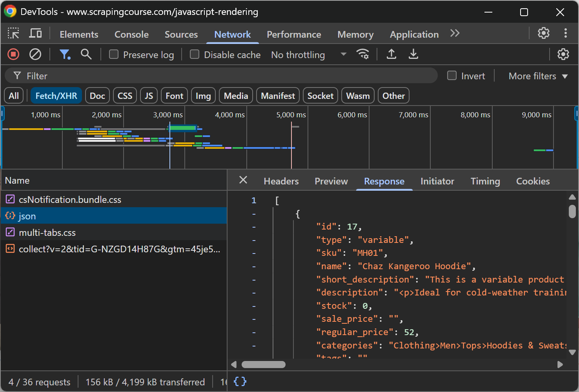Toggle the device toolbar icon
This screenshot has height=392, width=579.
[x=35, y=34]
